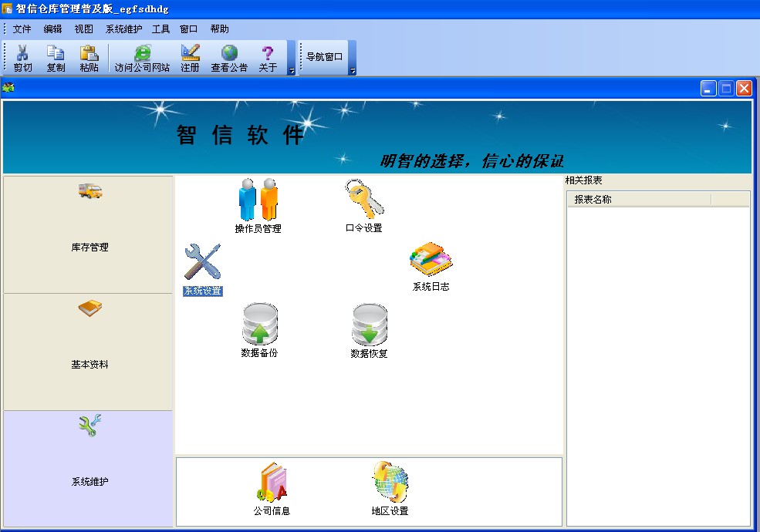Open the 帮助 menu
Image resolution: width=760 pixels, height=532 pixels.
click(x=220, y=29)
